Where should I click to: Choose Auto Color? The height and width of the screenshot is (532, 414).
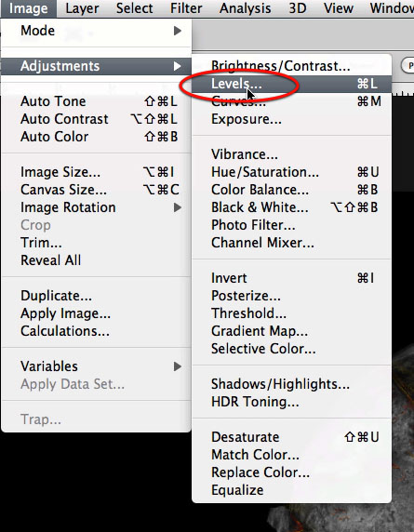pyautogui.click(x=97, y=137)
